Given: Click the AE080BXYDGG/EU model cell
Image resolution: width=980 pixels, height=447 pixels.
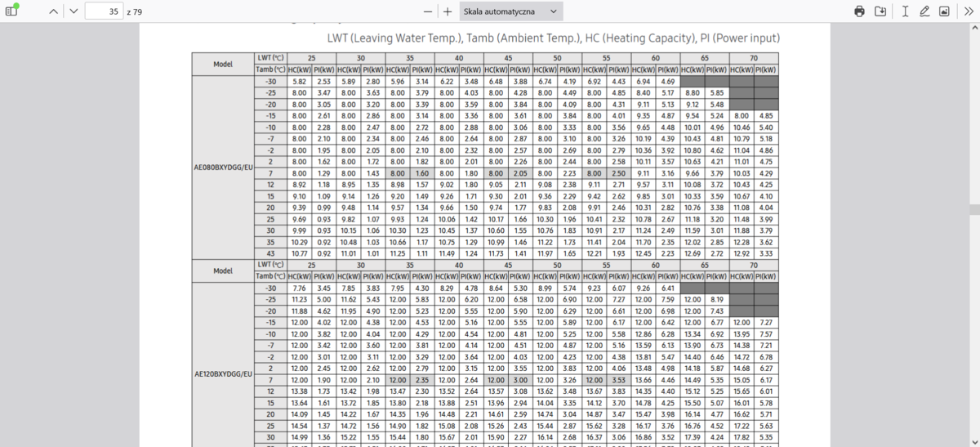Looking at the screenshot, I should click(223, 168).
